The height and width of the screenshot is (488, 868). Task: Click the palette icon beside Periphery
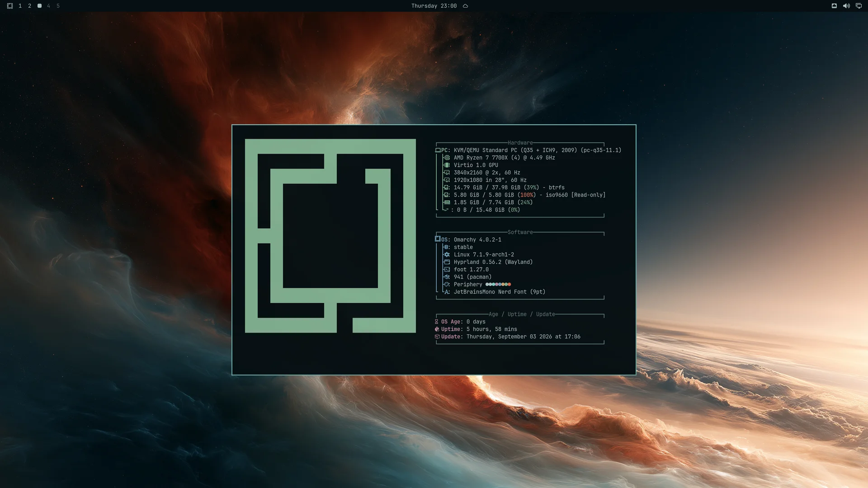pos(447,284)
